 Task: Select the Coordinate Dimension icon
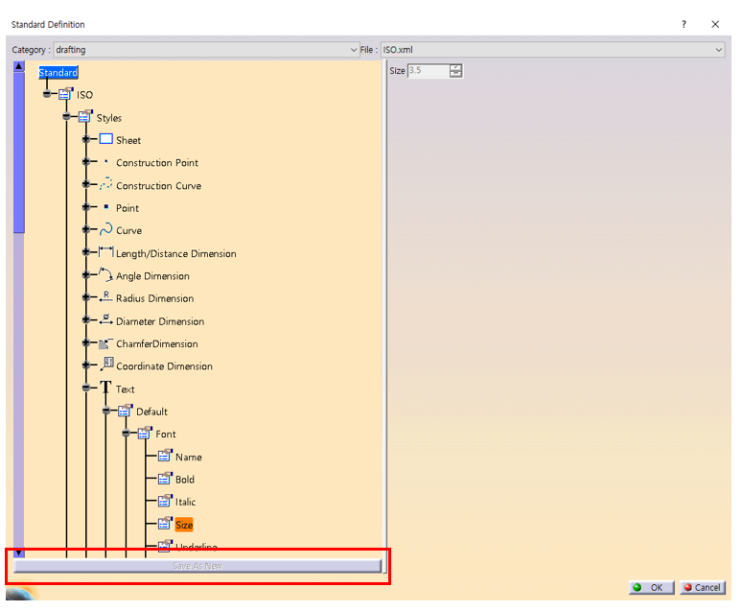coord(107,364)
